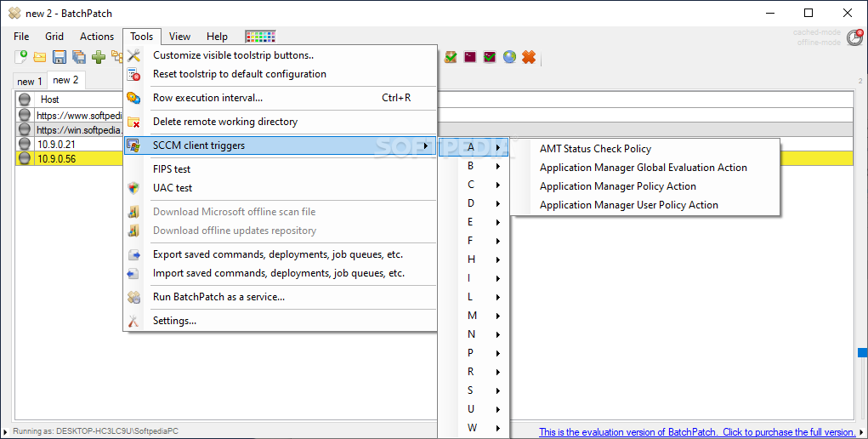Viewport: 868px width, 439px height.
Task: Open the color palette grid in menu bar
Action: tap(261, 37)
